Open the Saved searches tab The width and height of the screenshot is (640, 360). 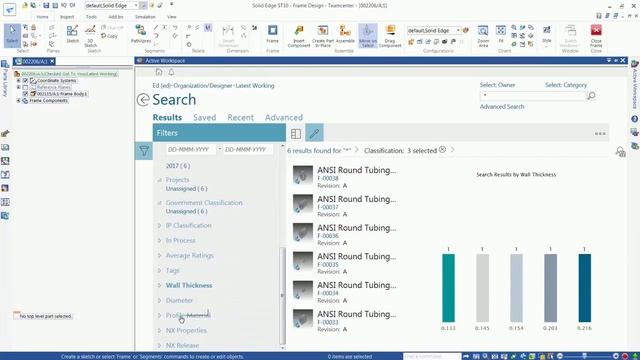coord(204,118)
